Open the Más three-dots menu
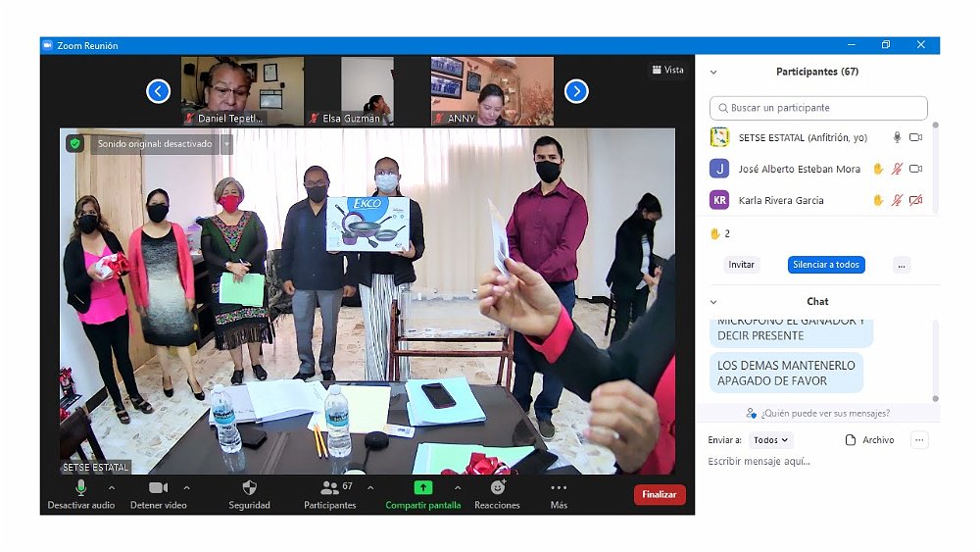The image size is (980, 552). pos(559,487)
